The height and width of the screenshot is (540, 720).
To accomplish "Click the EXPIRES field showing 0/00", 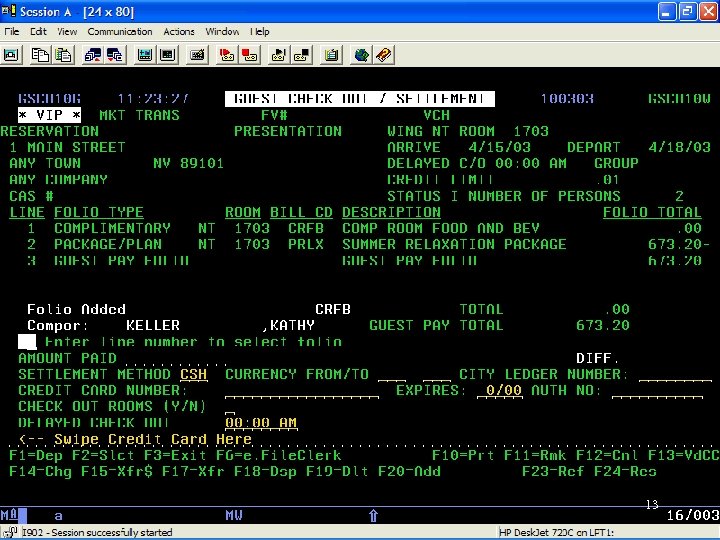I will tap(500, 391).
